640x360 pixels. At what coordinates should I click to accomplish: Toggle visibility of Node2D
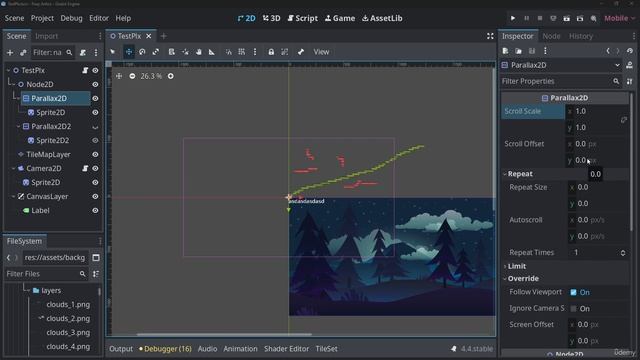95,84
